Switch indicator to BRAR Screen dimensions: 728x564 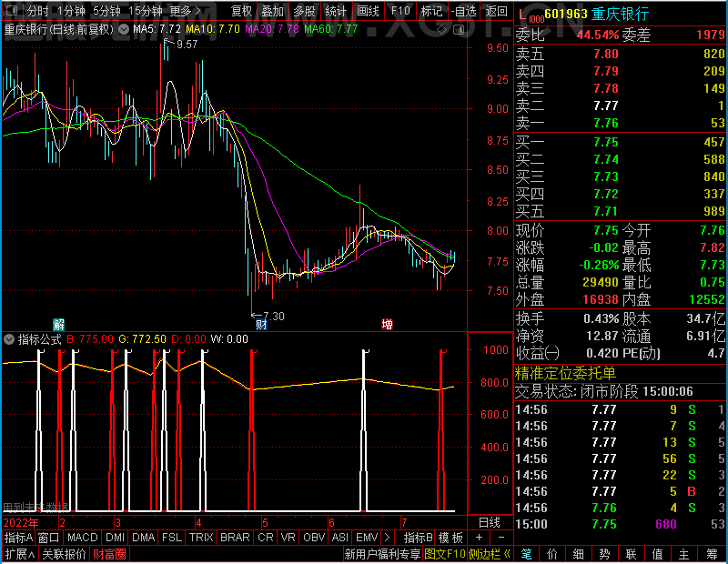(235, 538)
